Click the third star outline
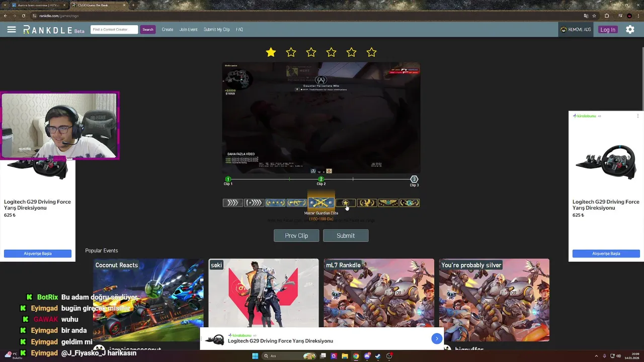Screen dimensions: 644x362 (x=311, y=52)
